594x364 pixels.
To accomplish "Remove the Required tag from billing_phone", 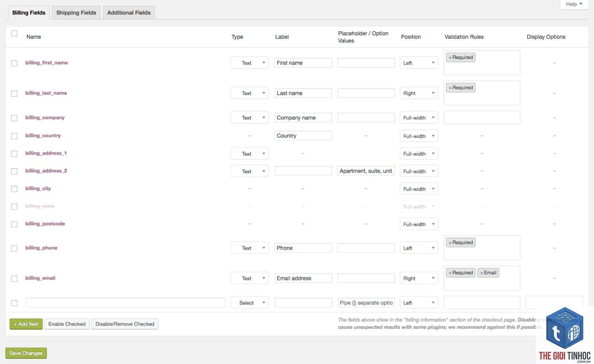I will tap(450, 243).
